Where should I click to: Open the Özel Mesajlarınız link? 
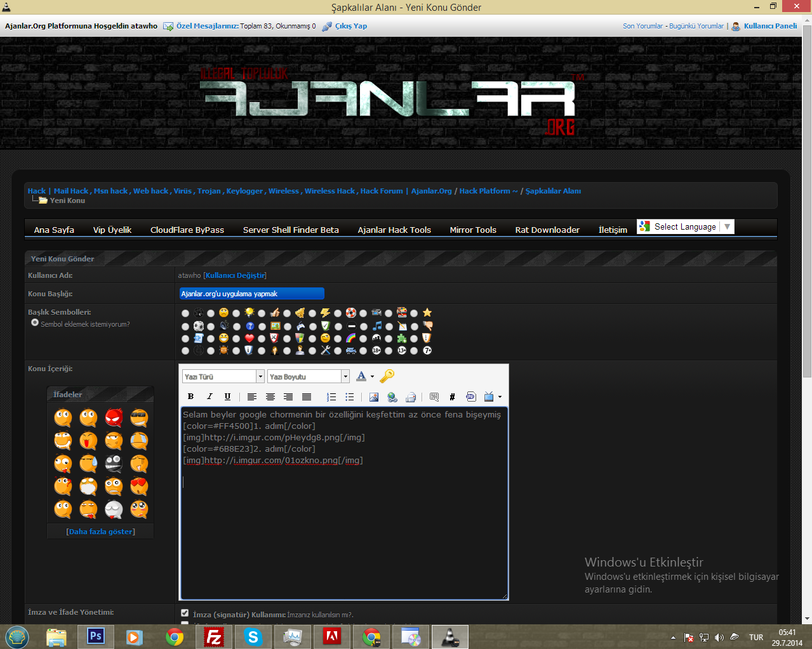click(x=208, y=26)
